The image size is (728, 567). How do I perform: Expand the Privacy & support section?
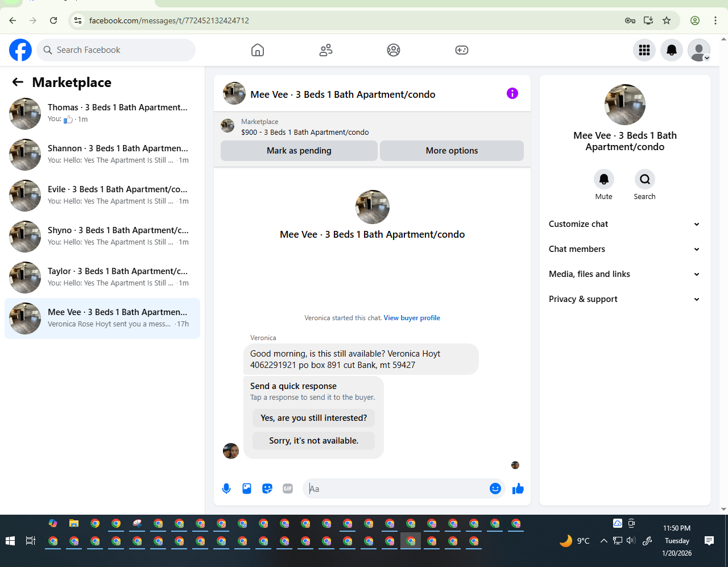pos(624,299)
